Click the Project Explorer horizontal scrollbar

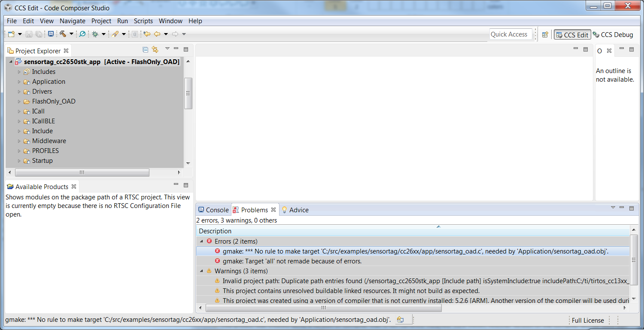pyautogui.click(x=82, y=172)
